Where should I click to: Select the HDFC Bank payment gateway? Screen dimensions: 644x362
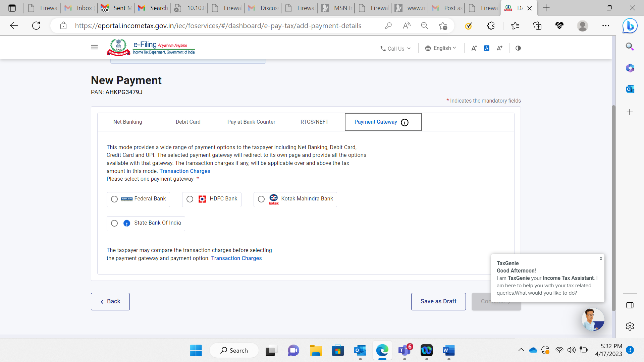[x=190, y=199]
